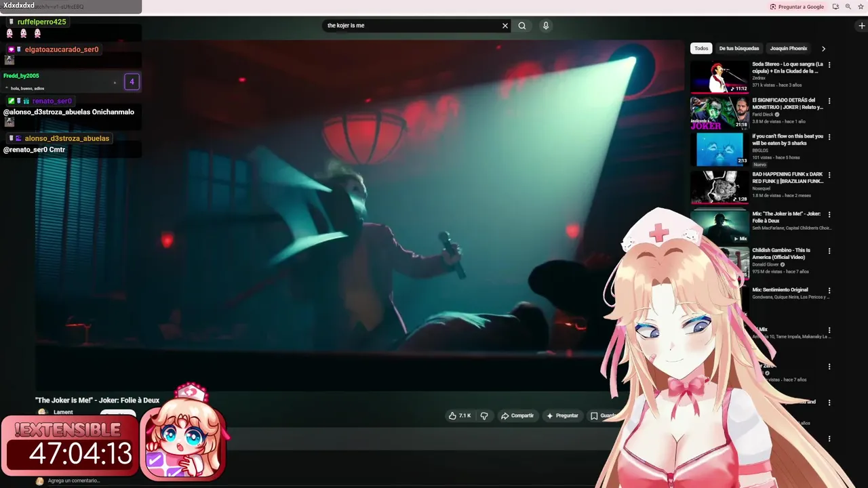Click chat username Fredd_by2005

pyautogui.click(x=21, y=76)
